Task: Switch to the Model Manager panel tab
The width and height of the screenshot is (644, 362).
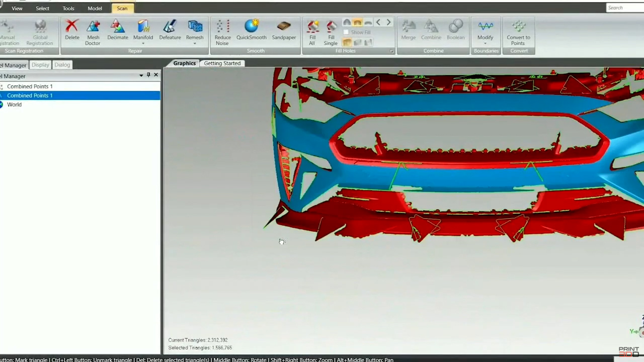Action: tap(14, 65)
